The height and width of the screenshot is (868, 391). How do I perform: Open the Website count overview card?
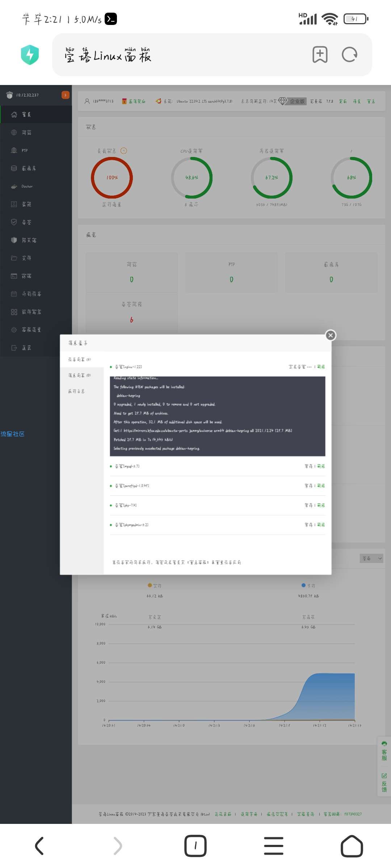pyautogui.click(x=132, y=273)
